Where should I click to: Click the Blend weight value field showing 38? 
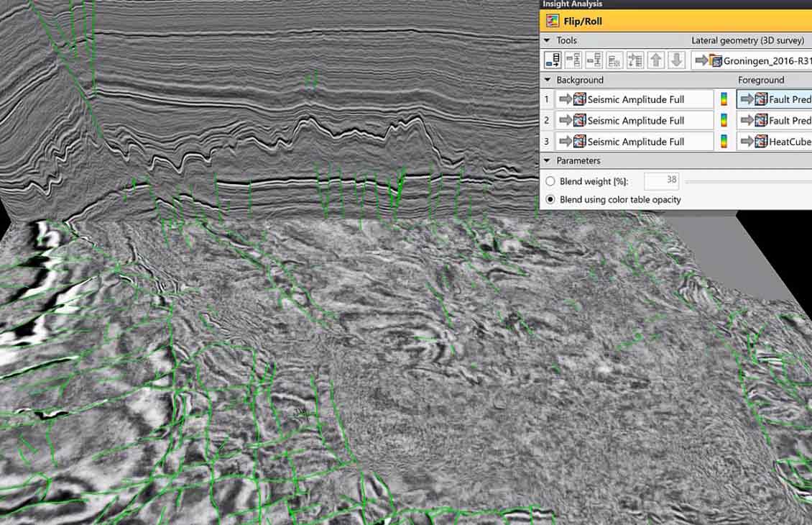tap(661, 181)
